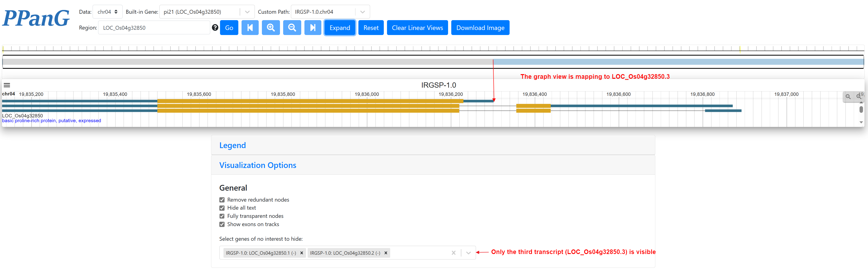Viewport: 868px width, 273px height.
Task: Toggle Remove redundant nodes checkbox
Action: tap(222, 200)
